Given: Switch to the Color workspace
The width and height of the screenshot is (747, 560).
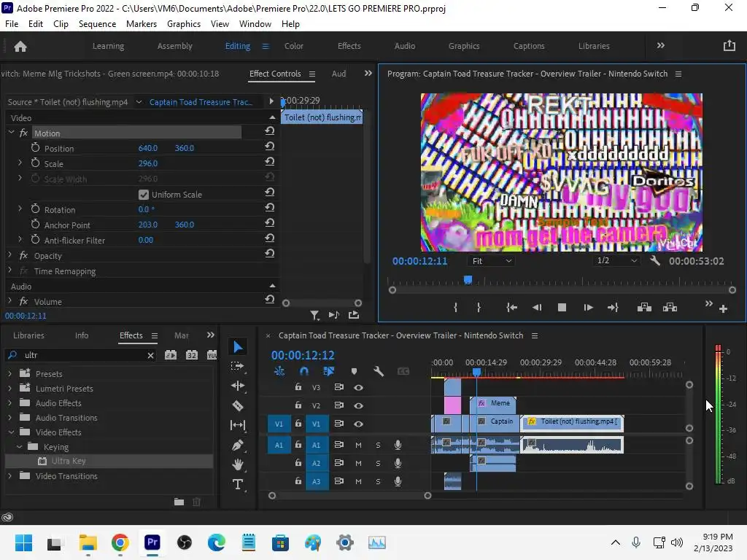Looking at the screenshot, I should click(294, 46).
